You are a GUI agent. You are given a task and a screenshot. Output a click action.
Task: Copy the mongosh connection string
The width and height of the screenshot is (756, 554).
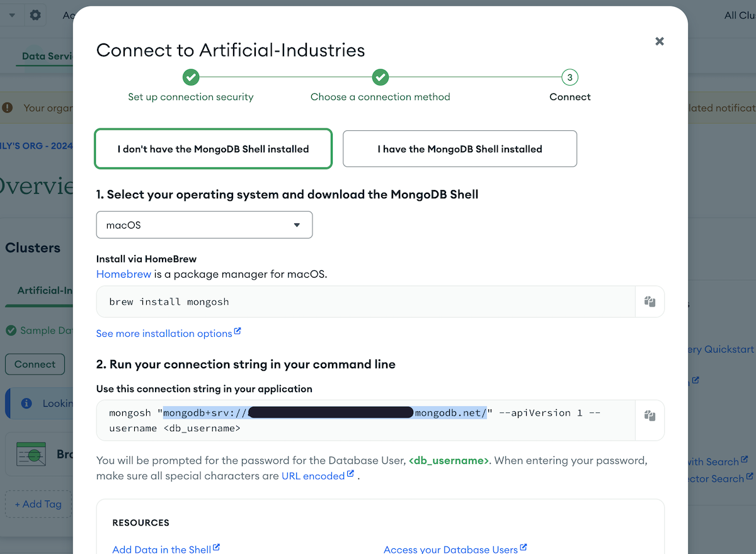(650, 415)
